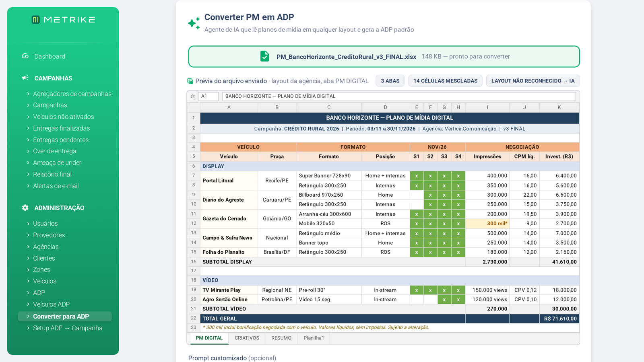Select the highlighted '300 mil*' cell
This screenshot has height=362, width=644.
[x=487, y=224]
